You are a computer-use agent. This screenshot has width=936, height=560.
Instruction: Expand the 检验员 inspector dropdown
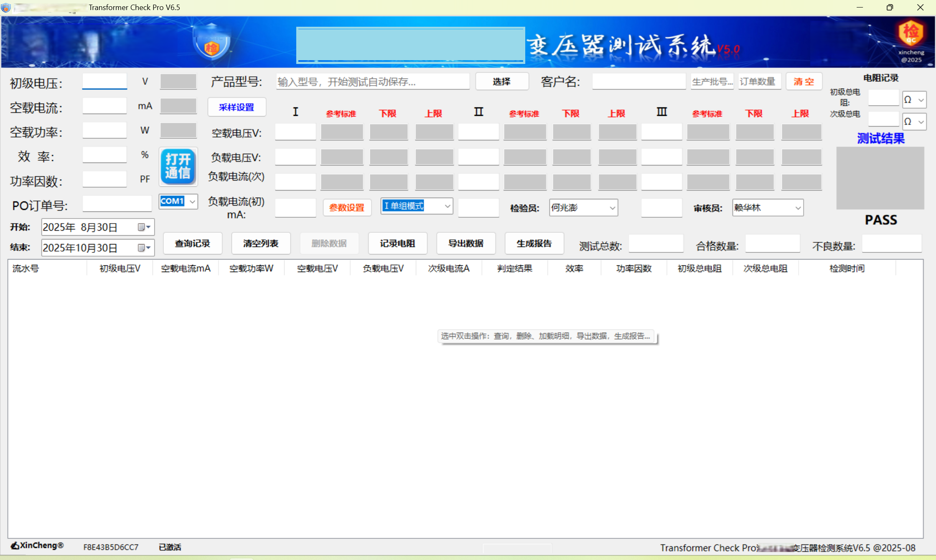tap(612, 208)
